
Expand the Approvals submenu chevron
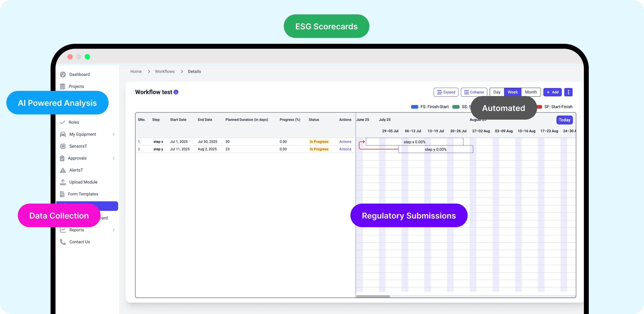tap(113, 158)
